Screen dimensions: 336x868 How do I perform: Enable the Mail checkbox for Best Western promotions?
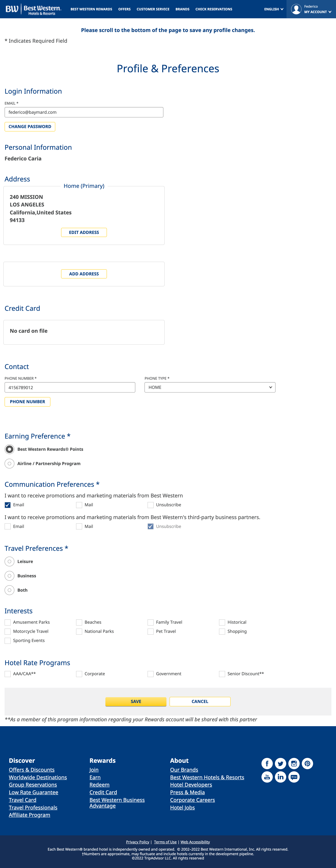(x=79, y=505)
